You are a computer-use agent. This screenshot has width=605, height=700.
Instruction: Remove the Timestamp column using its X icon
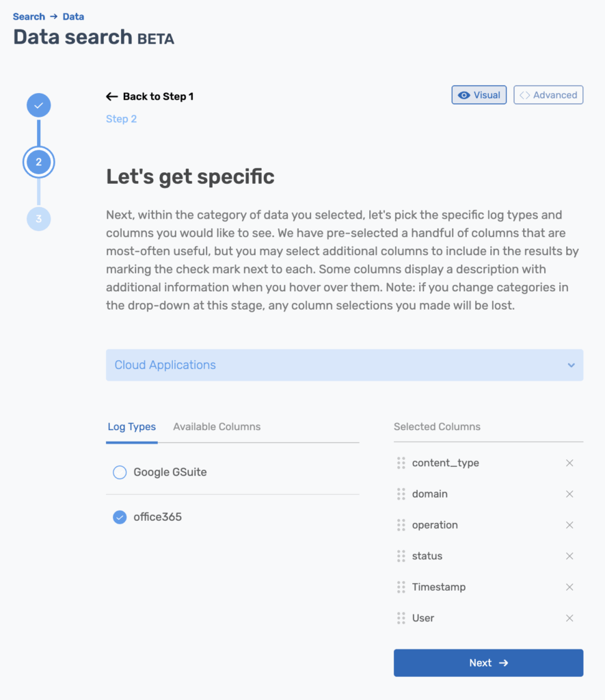569,587
